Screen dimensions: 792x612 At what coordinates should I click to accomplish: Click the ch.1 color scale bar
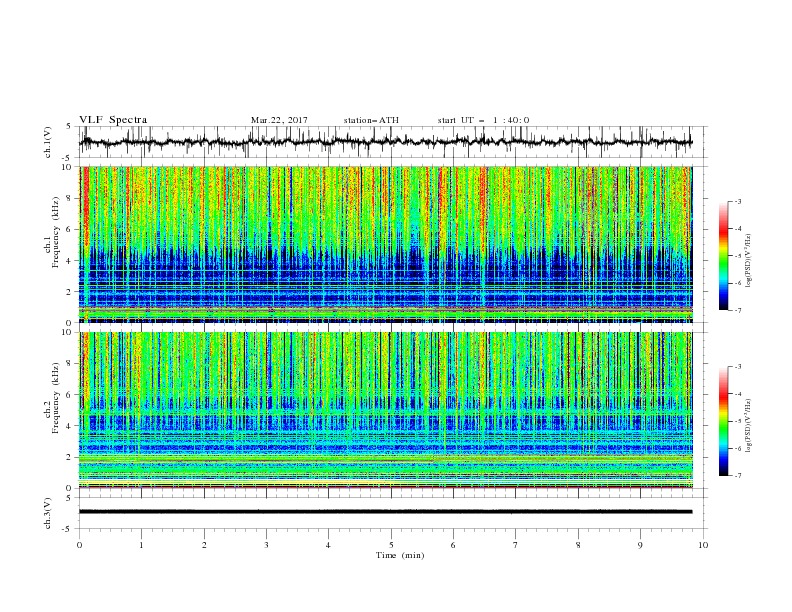coord(724,256)
